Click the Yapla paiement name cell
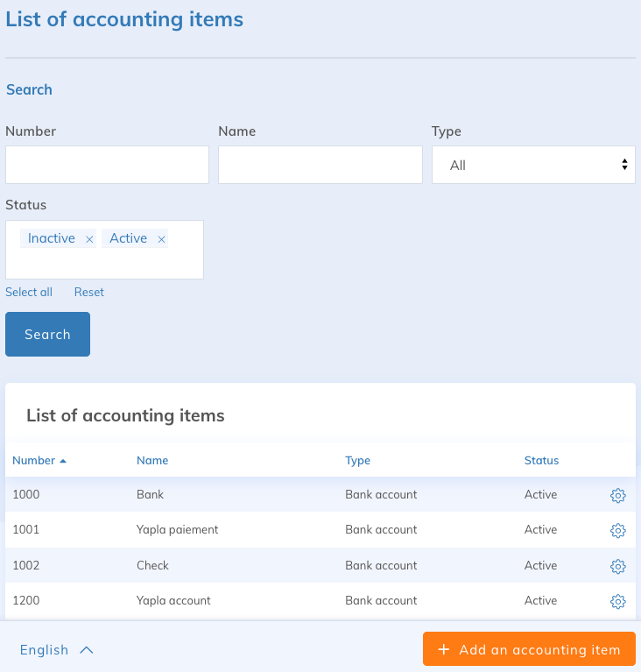This screenshot has width=641, height=672. point(178,530)
